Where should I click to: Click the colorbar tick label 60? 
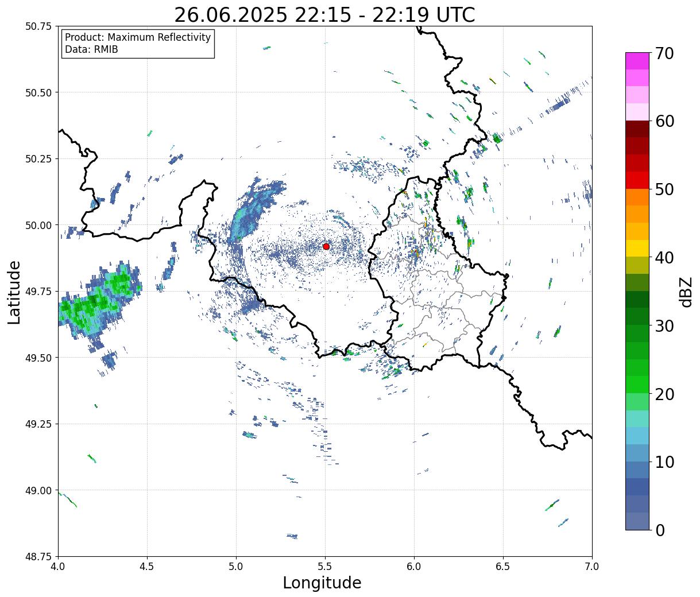pos(664,121)
